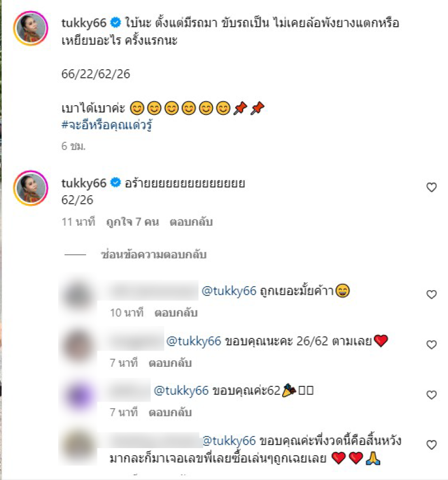Like tukky66's 62/26 comment with heart

(x=431, y=187)
